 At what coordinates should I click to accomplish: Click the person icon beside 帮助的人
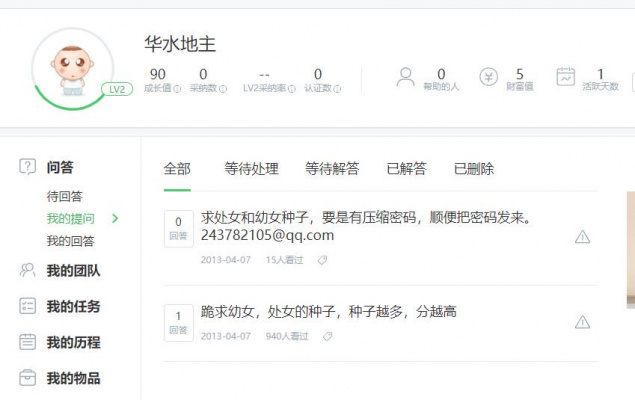[x=405, y=77]
